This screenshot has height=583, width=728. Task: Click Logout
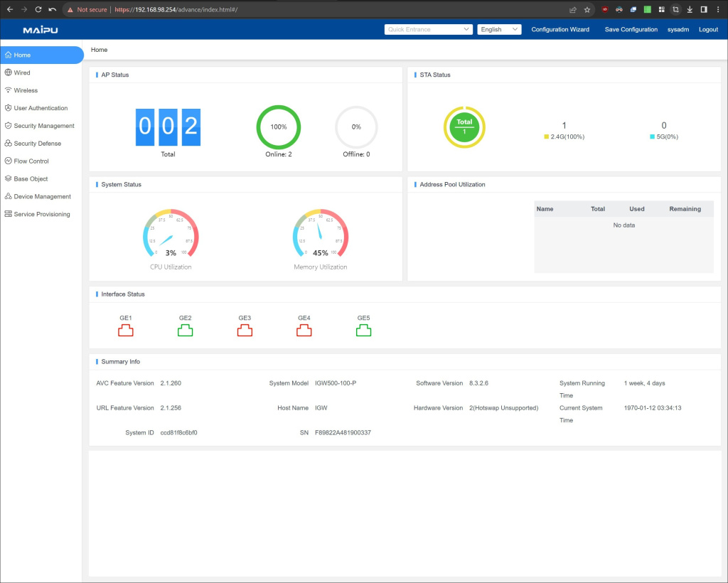708,29
